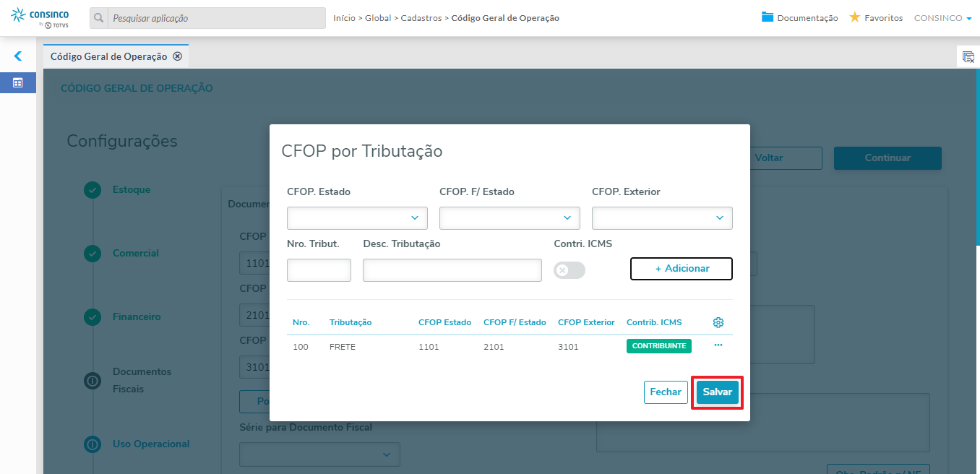
Task: Click the Documentação text link
Action: click(807, 18)
